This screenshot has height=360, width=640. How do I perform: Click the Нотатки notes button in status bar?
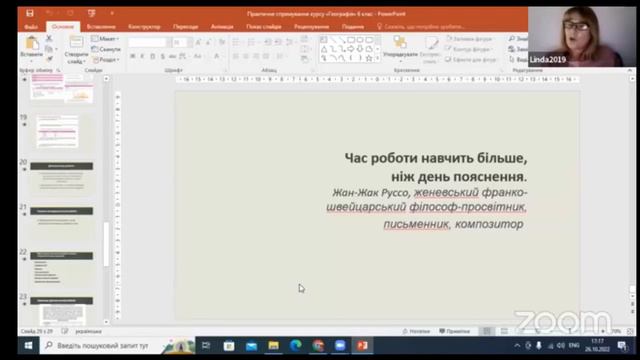coord(416,331)
